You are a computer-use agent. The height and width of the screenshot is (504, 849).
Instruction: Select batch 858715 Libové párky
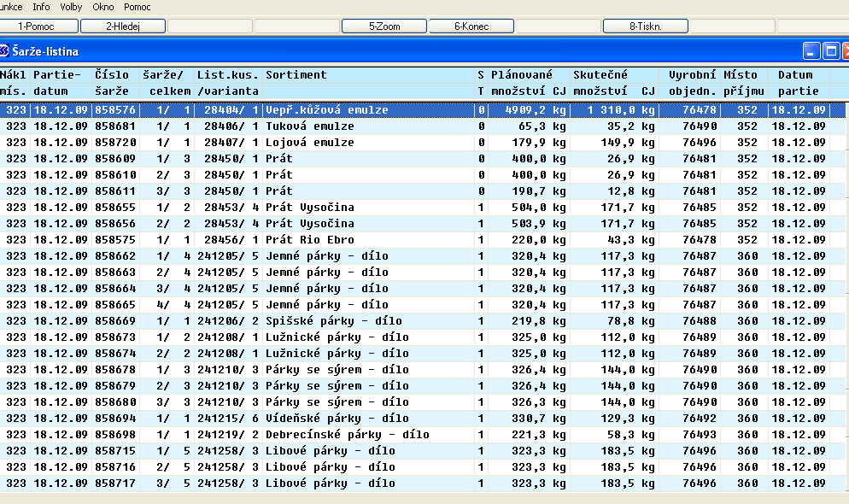tap(422, 451)
